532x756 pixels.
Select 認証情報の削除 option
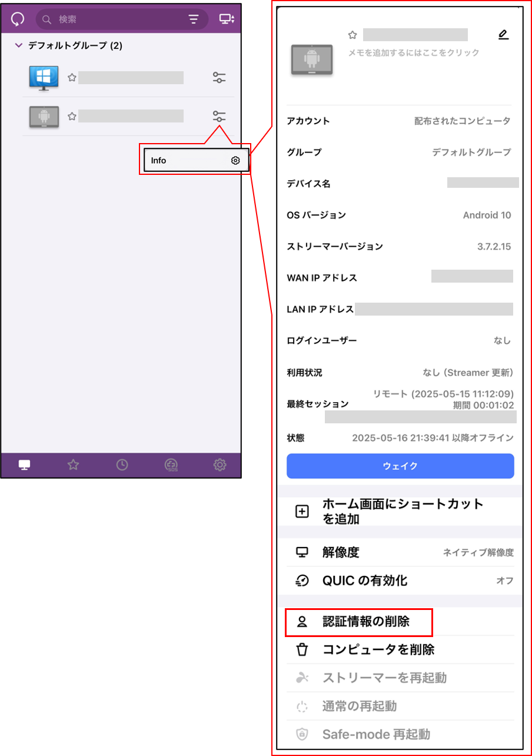point(360,622)
